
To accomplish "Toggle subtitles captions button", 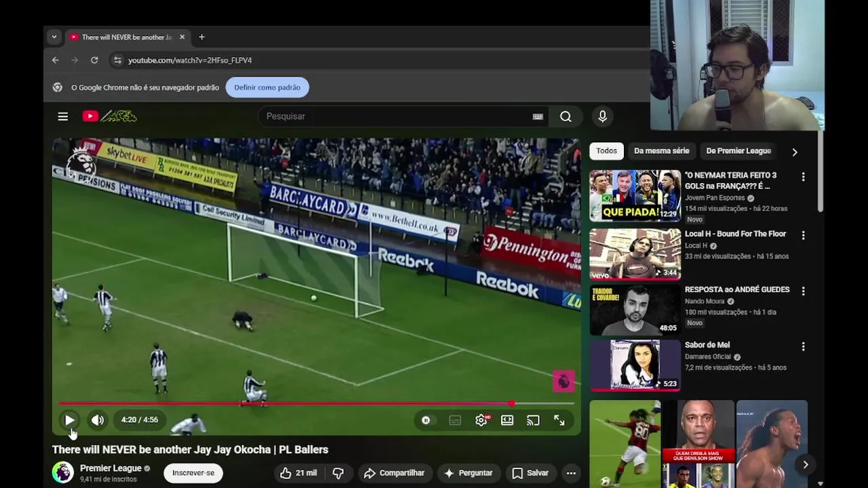I will [x=455, y=420].
